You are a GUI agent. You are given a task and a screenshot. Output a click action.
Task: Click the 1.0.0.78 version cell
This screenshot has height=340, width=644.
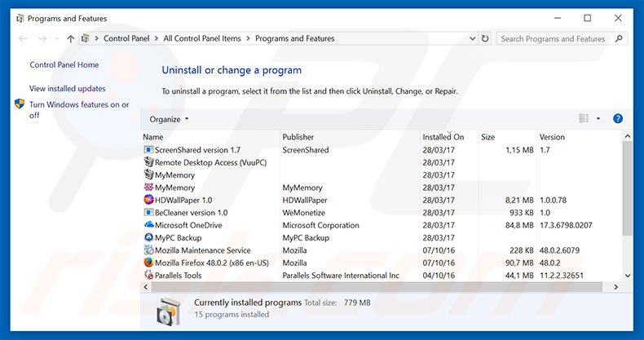[553, 200]
